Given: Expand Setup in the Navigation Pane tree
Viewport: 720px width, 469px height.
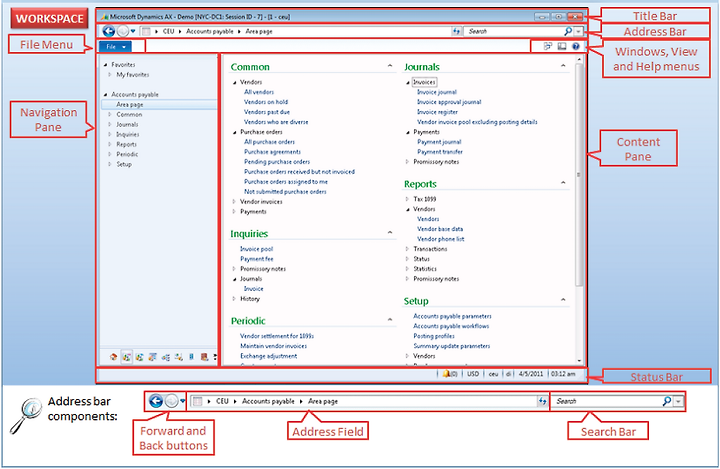Looking at the screenshot, I should tap(109, 164).
